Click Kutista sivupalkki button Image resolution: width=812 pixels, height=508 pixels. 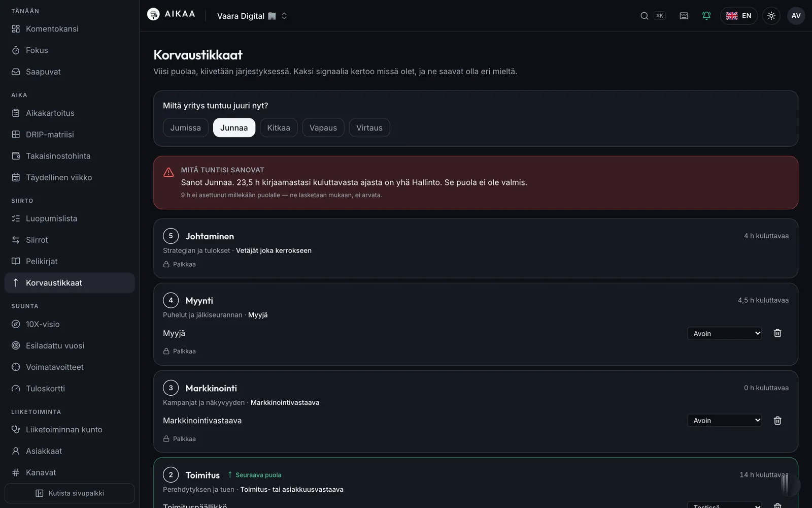(x=70, y=493)
